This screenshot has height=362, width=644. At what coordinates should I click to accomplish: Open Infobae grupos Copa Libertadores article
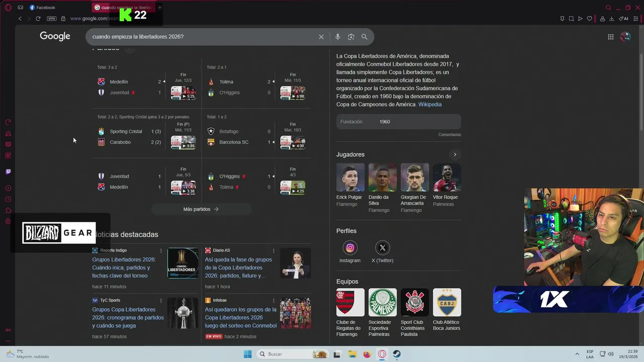point(240,318)
